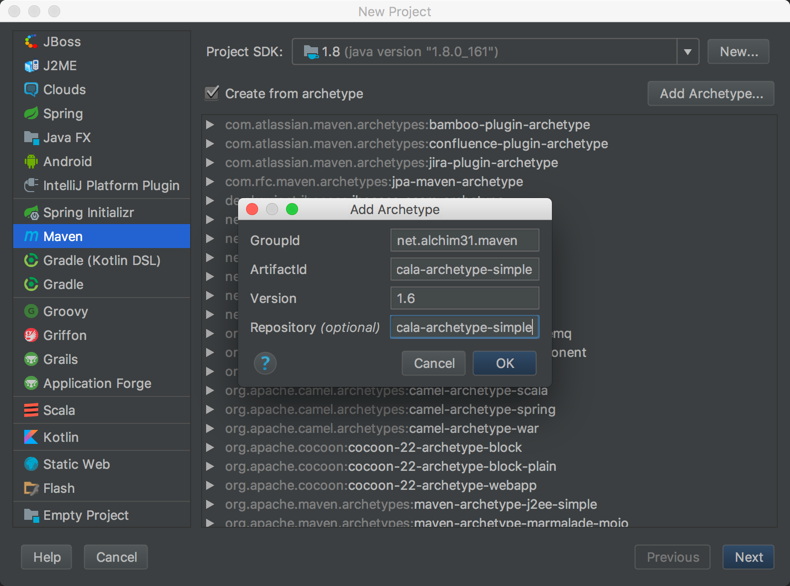Expand the bamboo-plugin-archetype row

(x=210, y=124)
